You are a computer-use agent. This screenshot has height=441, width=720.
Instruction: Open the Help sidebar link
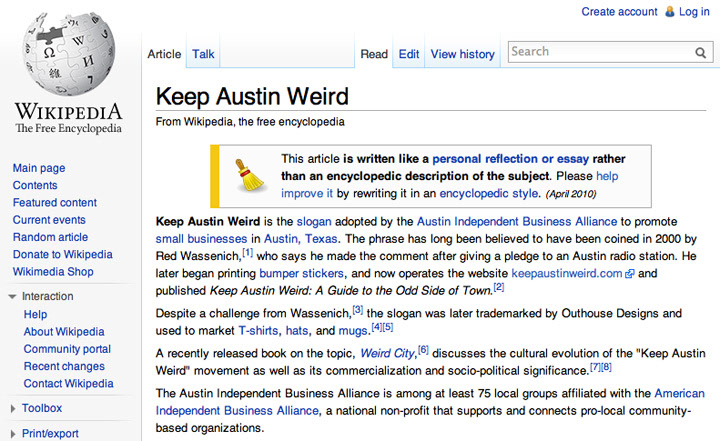[x=35, y=315]
